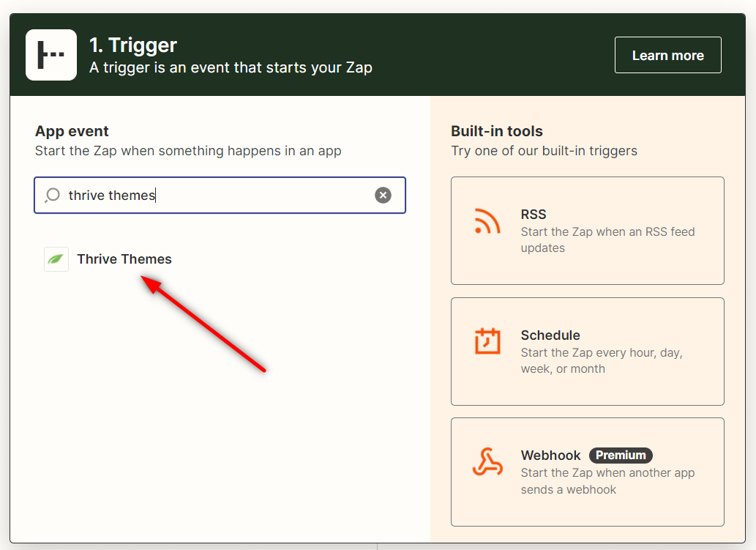
Task: Select the Thrive Themes search result
Action: (x=124, y=259)
